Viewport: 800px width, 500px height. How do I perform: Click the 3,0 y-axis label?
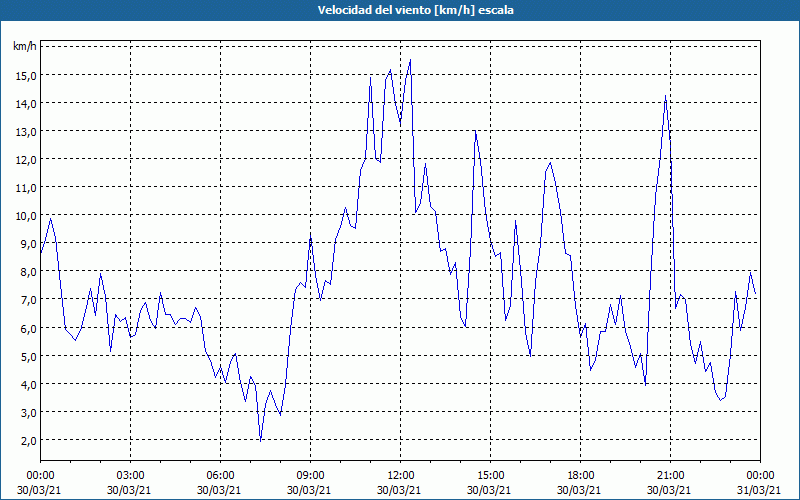(28, 413)
